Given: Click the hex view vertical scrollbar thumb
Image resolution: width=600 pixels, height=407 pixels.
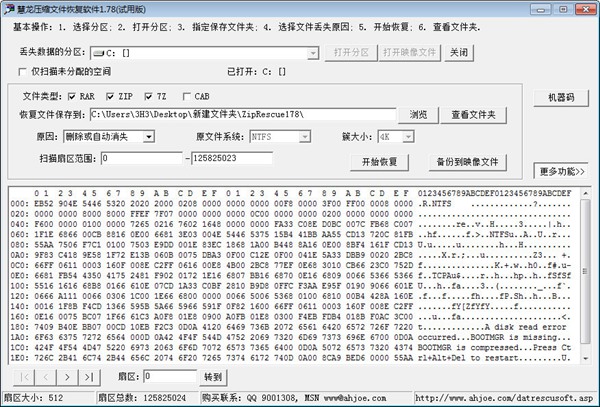Looking at the screenshot, I should pos(585,271).
